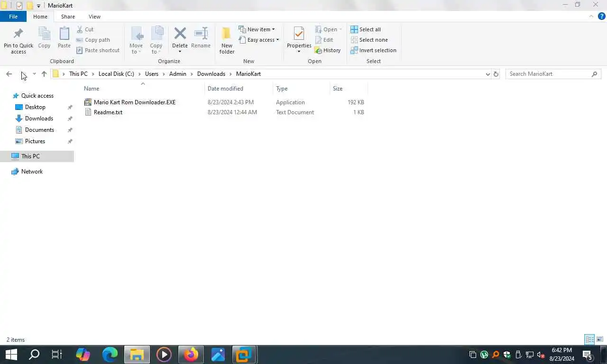
Task: Collapse the ribbon with chevron
Action: tap(591, 16)
